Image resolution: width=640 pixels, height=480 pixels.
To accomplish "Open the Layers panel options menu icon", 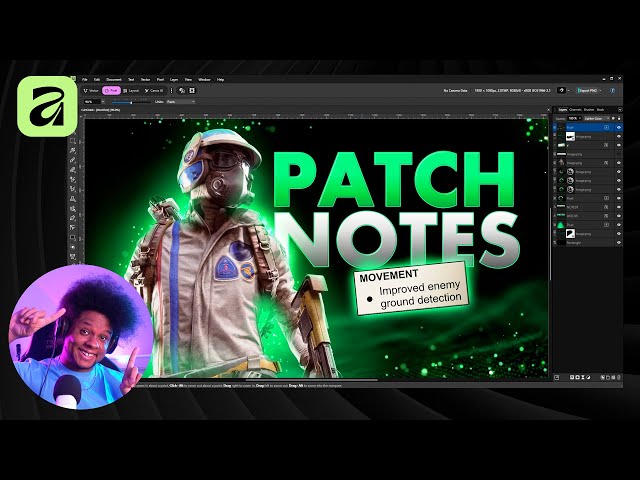I will pyautogui.click(x=620, y=110).
